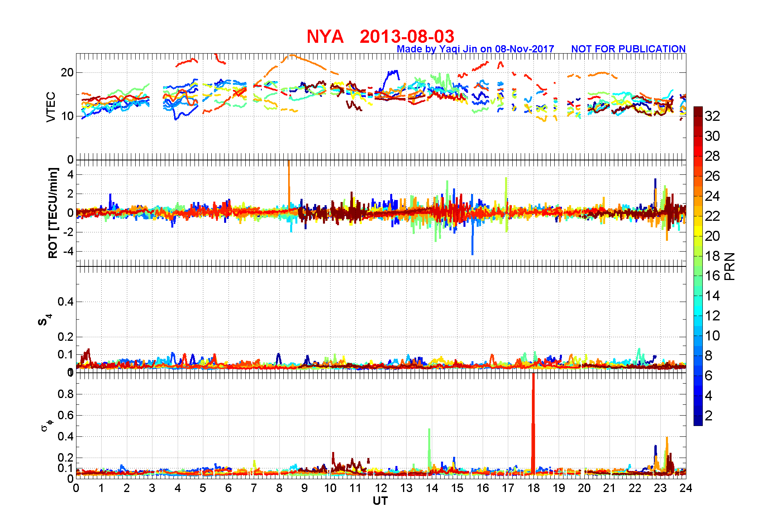
Task: Click the VTEC y-axis tick 10
Action: 67,116
